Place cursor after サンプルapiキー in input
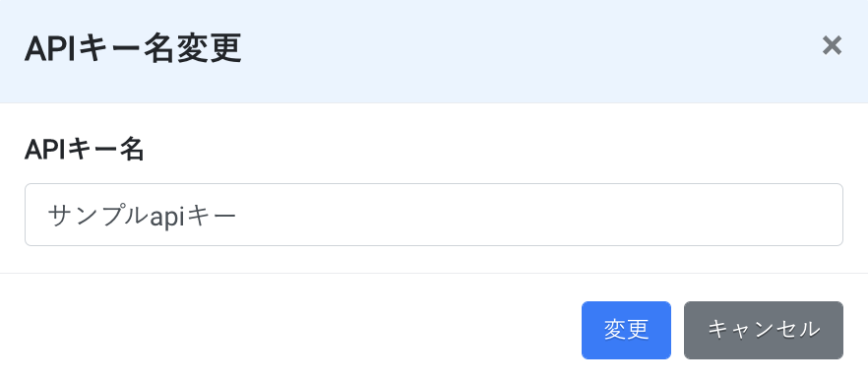Image resolution: width=868 pixels, height=384 pixels. pos(238,216)
